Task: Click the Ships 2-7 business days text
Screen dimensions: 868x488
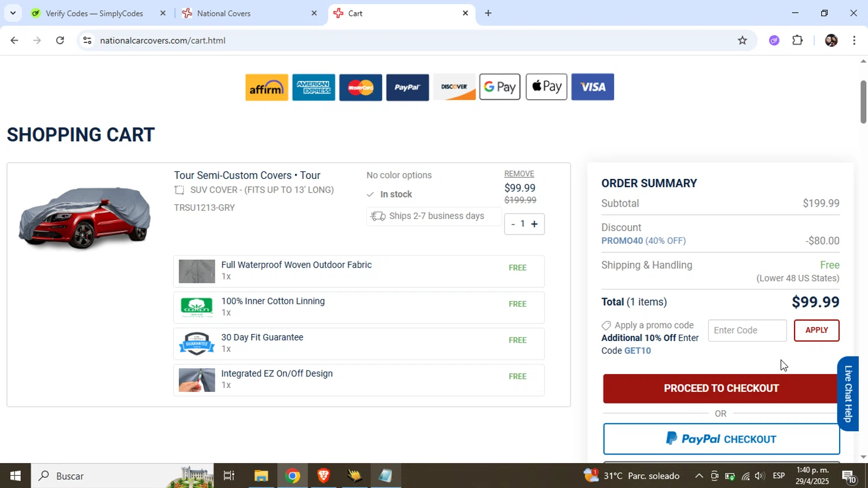Action: pos(436,216)
